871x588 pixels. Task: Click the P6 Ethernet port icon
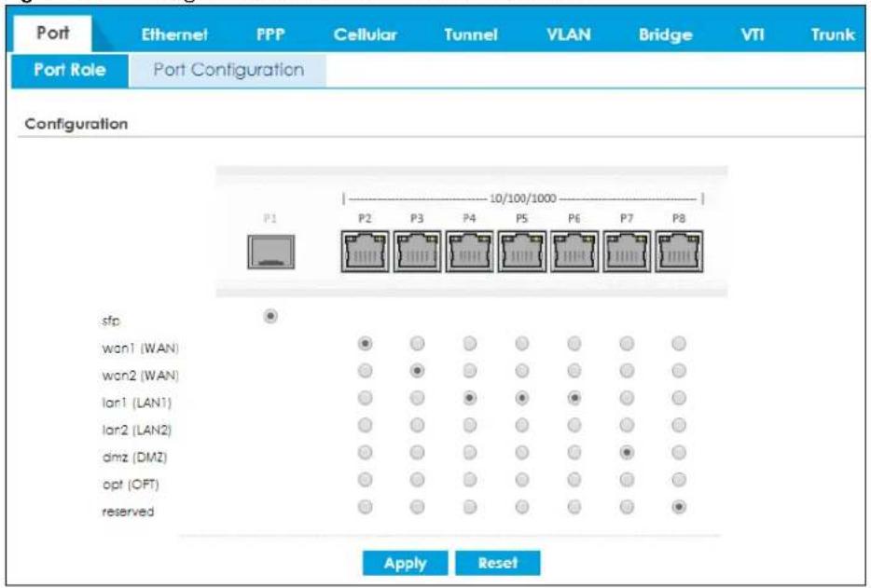[574, 253]
